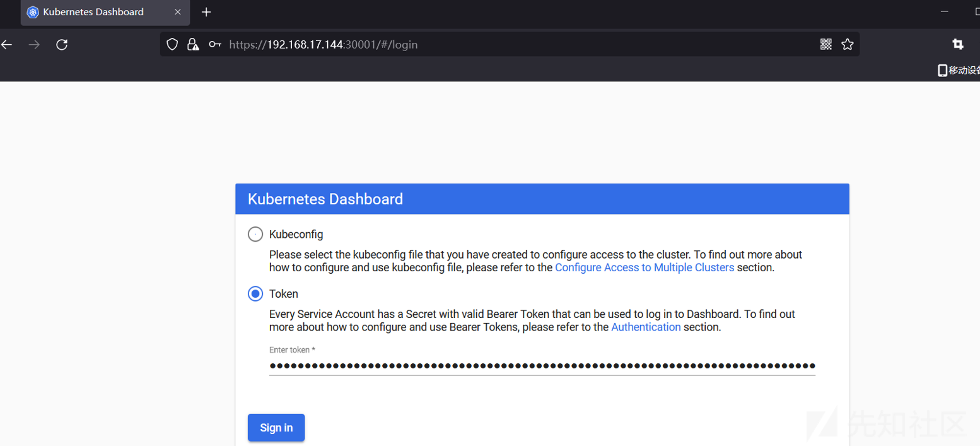Click the Sign in button
980x446 pixels.
pyautogui.click(x=276, y=428)
